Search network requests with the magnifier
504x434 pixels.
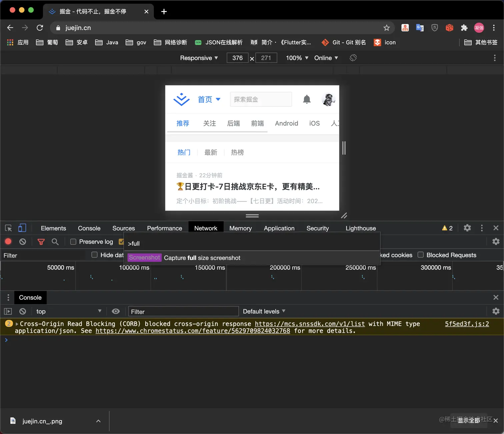(55, 241)
